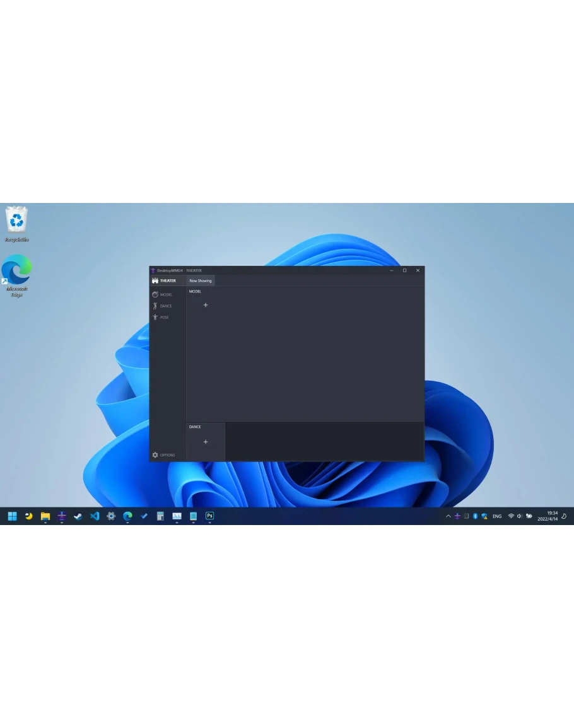The width and height of the screenshot is (574, 728).
Task: Click the Bluetooth tray icon
Action: pos(475,516)
